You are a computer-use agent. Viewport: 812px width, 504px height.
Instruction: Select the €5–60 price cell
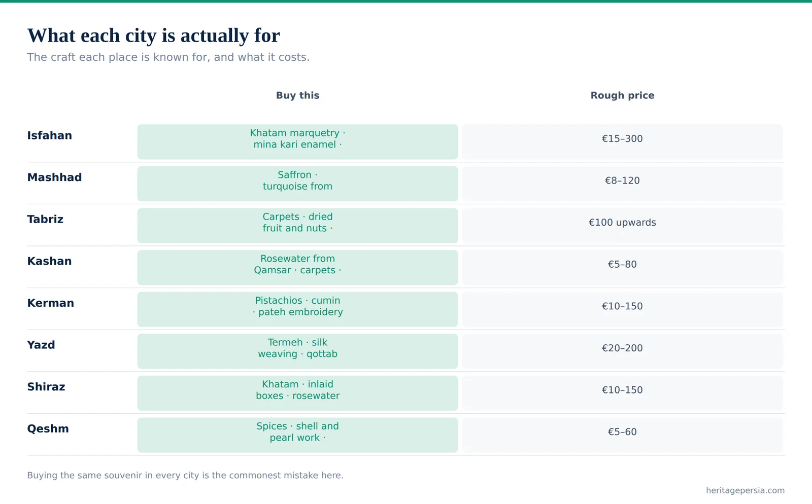pyautogui.click(x=622, y=435)
